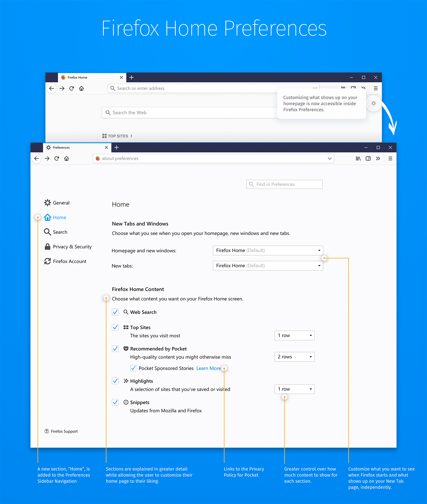Select Privacy & Security in sidebar

click(68, 247)
